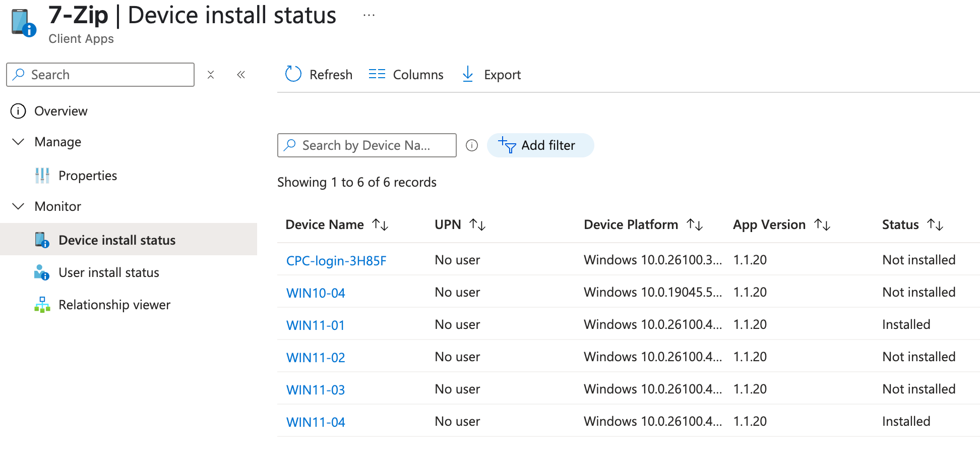The width and height of the screenshot is (980, 451).
Task: Click the UPN column header
Action: pos(448,224)
